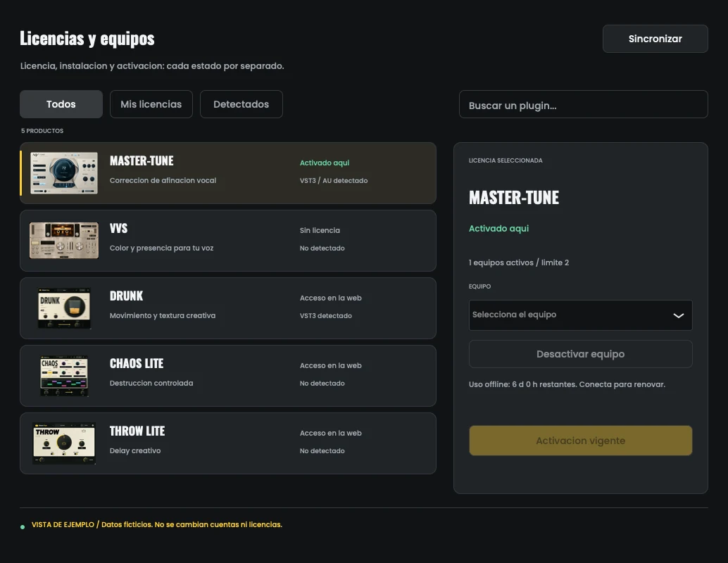Screen dimensions: 728x563
Task: Select the MASTER-TUNE title in the product list
Action: (x=142, y=160)
